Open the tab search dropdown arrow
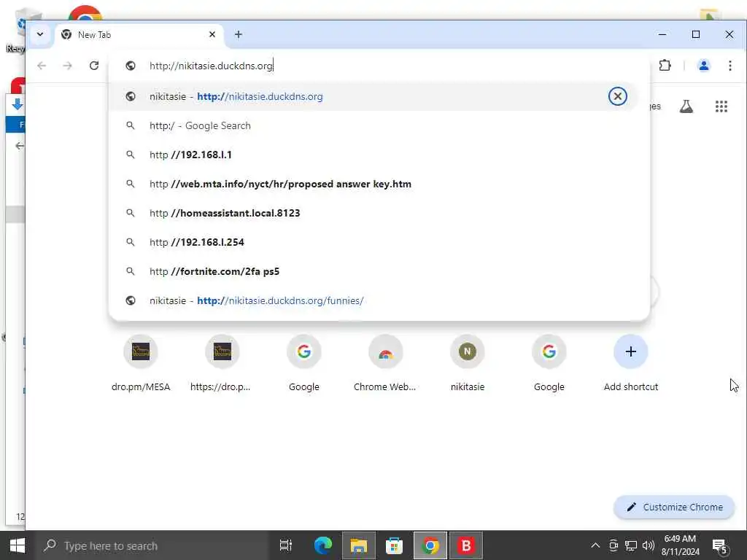 (x=40, y=34)
